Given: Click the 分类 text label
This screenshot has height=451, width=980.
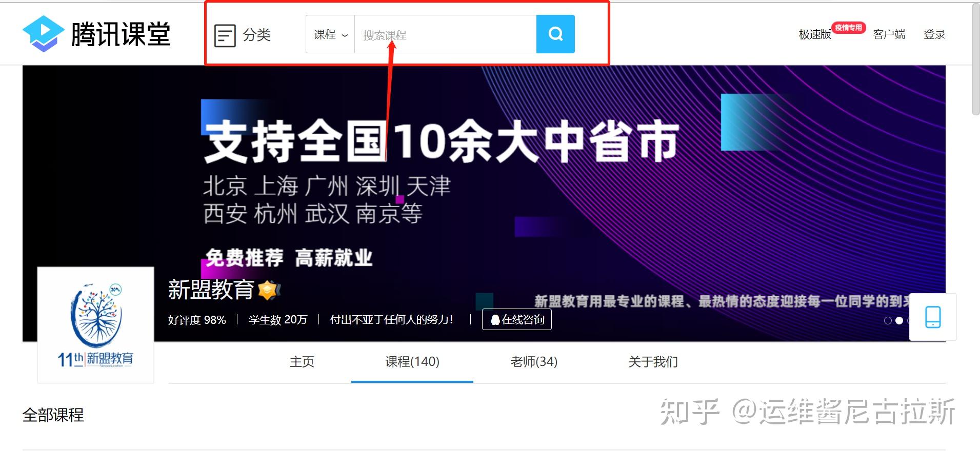Looking at the screenshot, I should 256,35.
